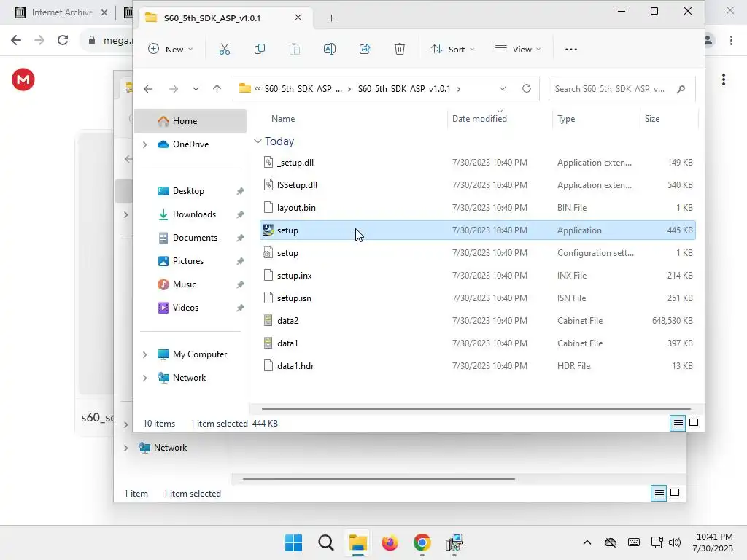This screenshot has width=747, height=560.
Task: Click the touch keyboard tray icon
Action: click(634, 542)
